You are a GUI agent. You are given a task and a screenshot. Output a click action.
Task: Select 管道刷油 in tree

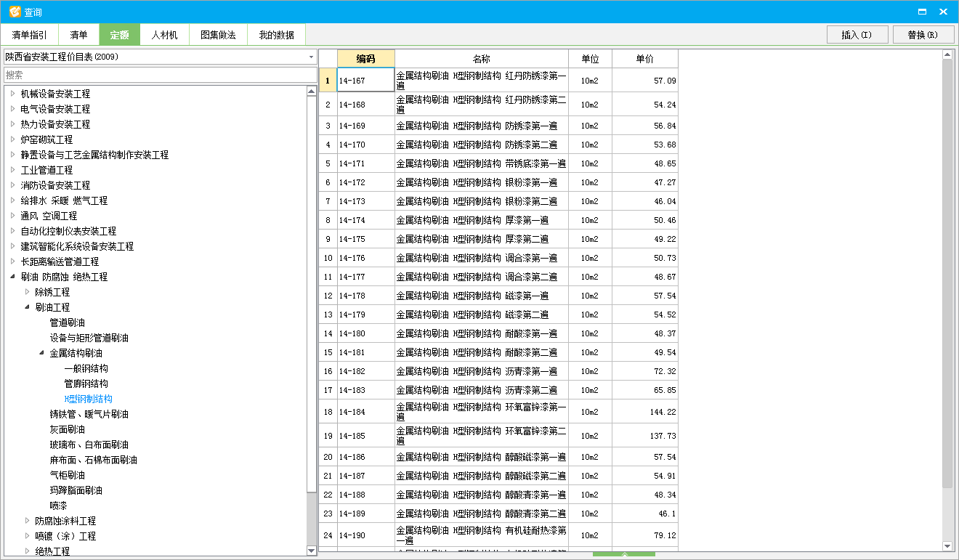click(x=67, y=322)
